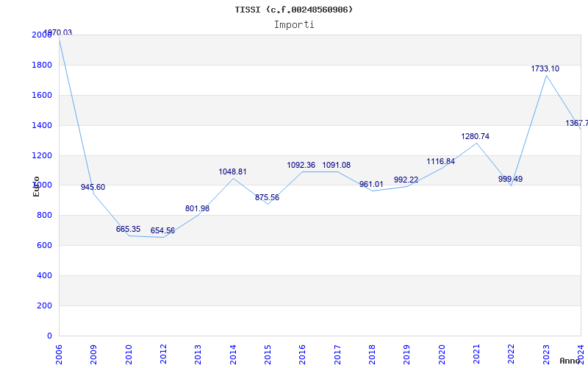Viewport: 588px width, 368px height.
Task: Click x-axis year label 2015
Action: point(268,355)
